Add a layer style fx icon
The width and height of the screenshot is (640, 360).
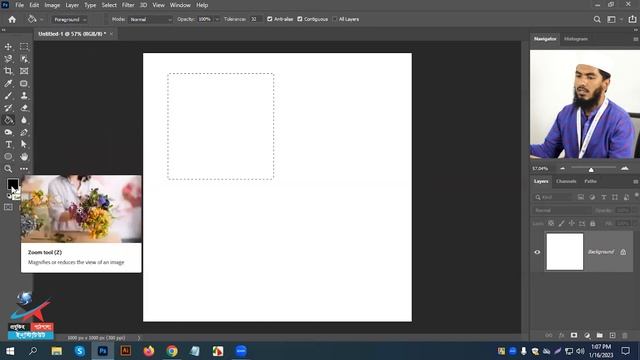coord(561,335)
